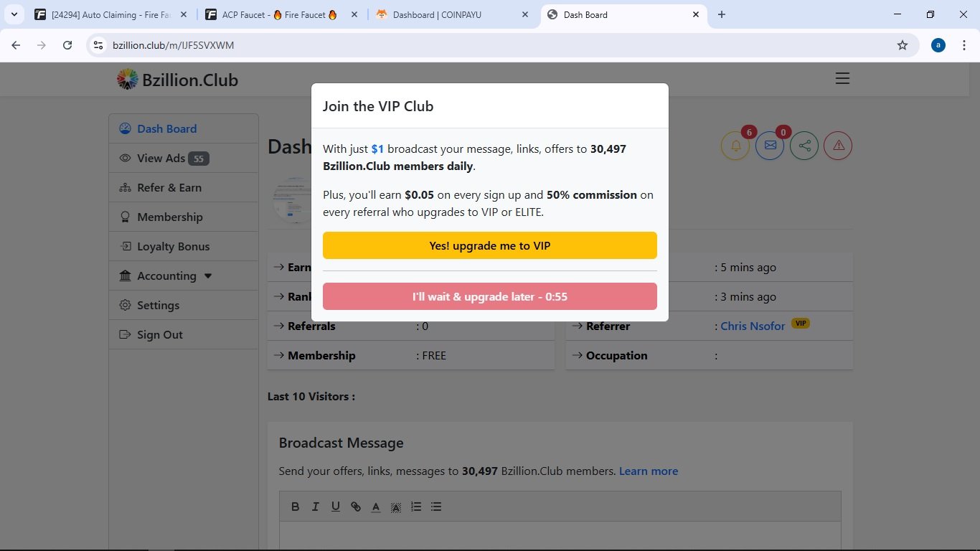Open the tab search dropdown
The image size is (980, 551).
[14, 14]
